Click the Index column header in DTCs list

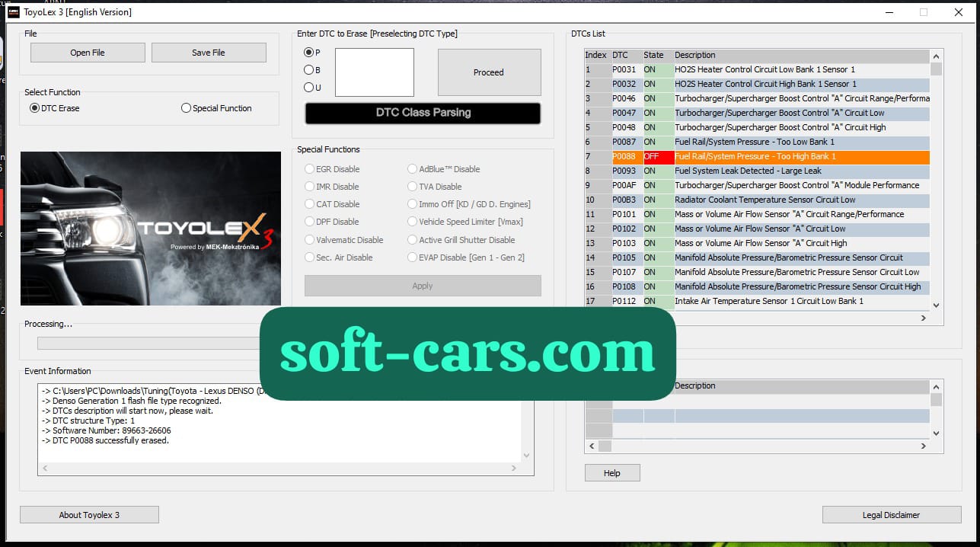click(598, 55)
